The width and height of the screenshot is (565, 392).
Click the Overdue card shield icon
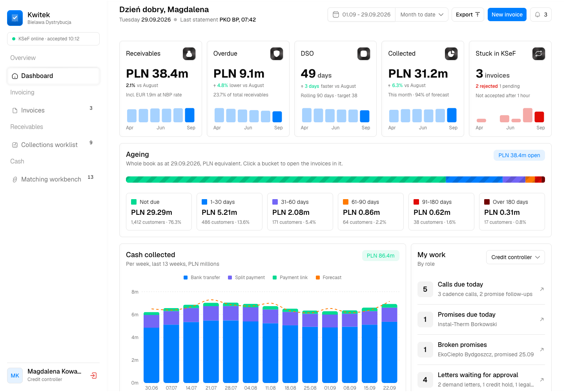(277, 54)
